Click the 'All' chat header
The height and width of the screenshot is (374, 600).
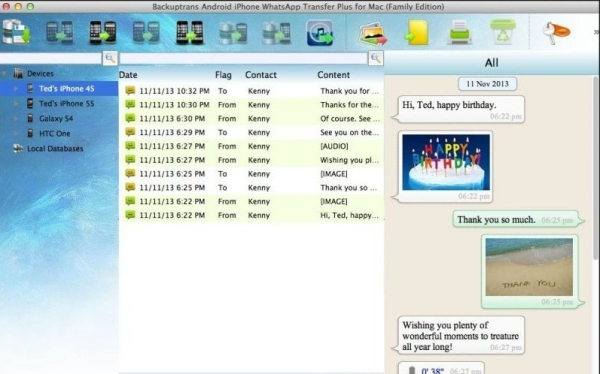[x=492, y=63]
